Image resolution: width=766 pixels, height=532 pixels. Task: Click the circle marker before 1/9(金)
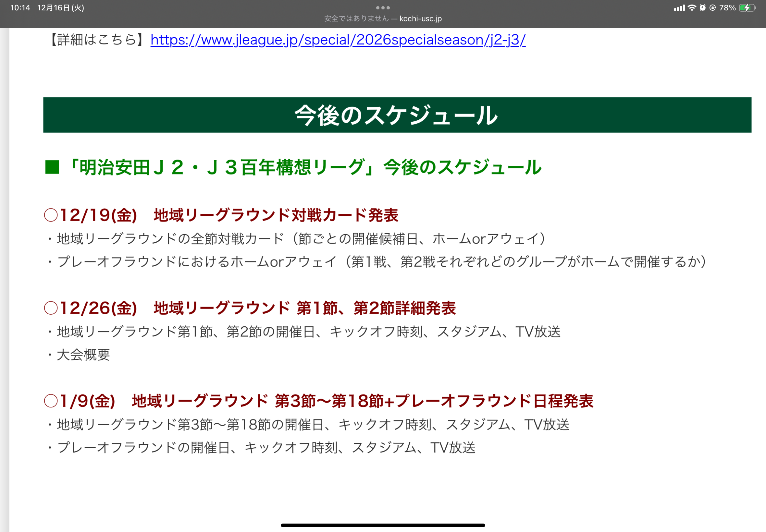click(x=51, y=401)
